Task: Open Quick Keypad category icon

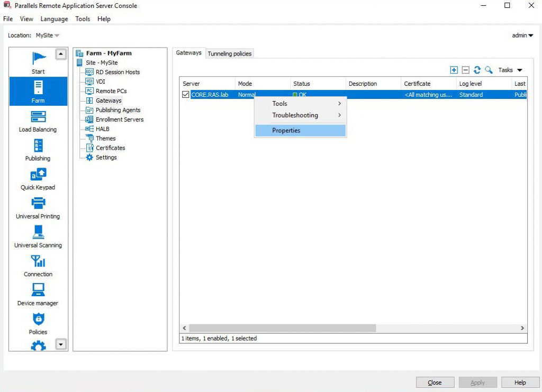Action: (x=38, y=174)
